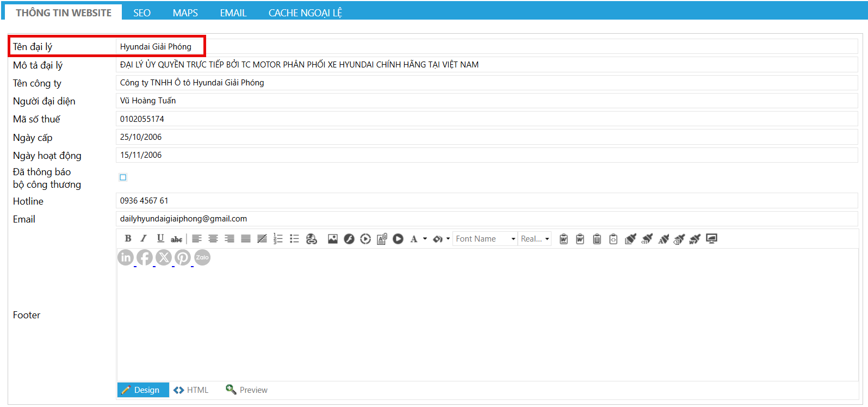Open the MAPS tab
This screenshot has width=868, height=407.
(x=185, y=13)
